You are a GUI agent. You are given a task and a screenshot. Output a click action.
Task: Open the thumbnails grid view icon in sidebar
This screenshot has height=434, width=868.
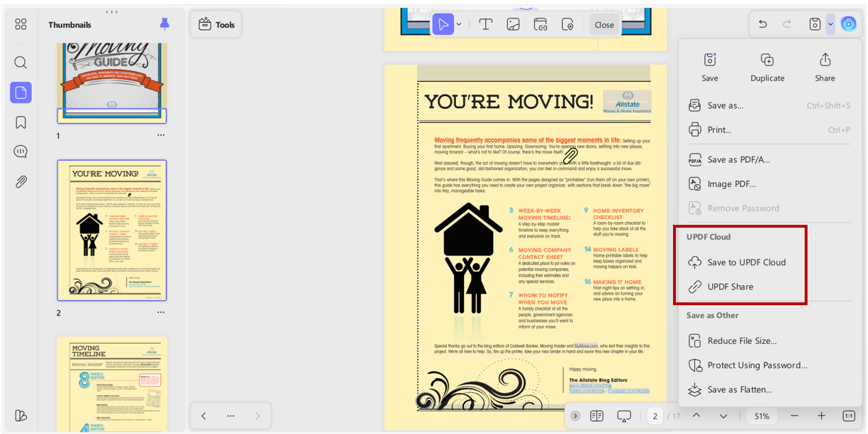[21, 24]
